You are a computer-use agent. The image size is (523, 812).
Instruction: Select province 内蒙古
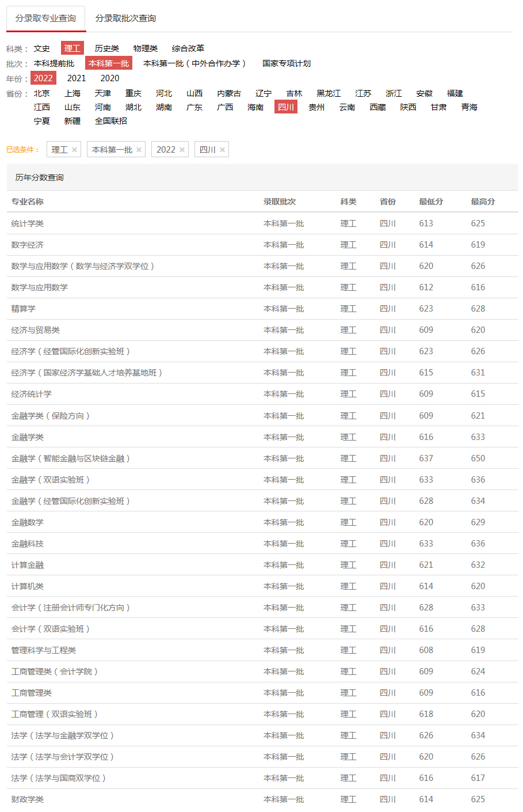pos(229,93)
